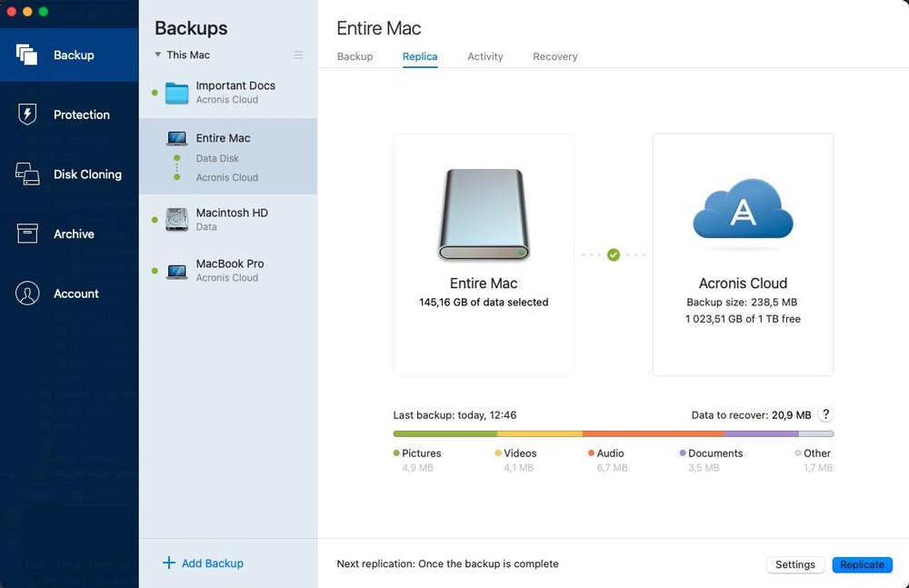909x588 pixels.
Task: Select the Protection shield icon
Action: pos(27,115)
